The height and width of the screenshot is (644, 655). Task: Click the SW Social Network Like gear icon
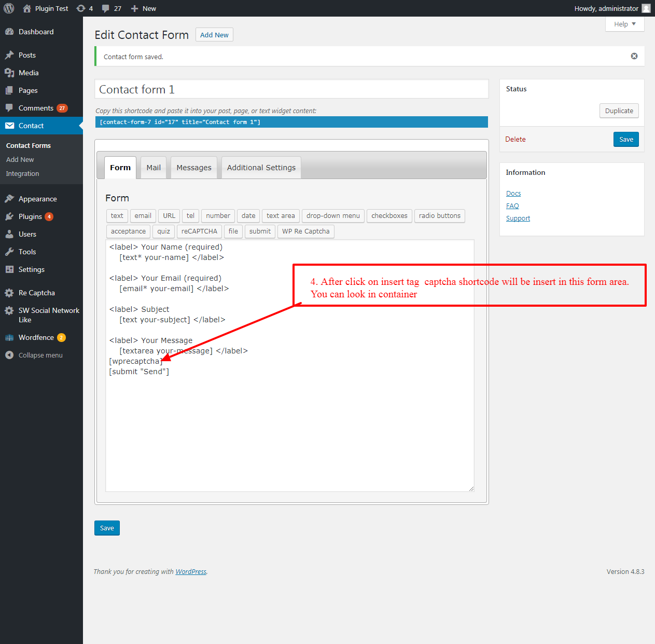coord(9,310)
